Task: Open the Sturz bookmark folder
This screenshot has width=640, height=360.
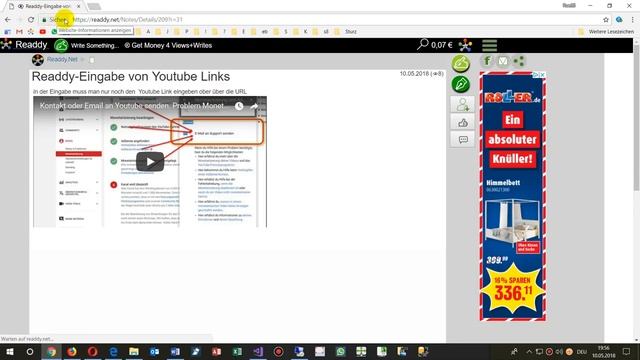Action: pos(346,31)
